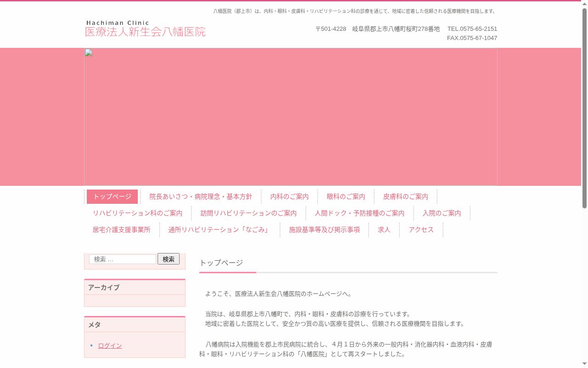Open 訪問リハビリテーションのご案内
The image size is (588, 368).
[249, 213]
